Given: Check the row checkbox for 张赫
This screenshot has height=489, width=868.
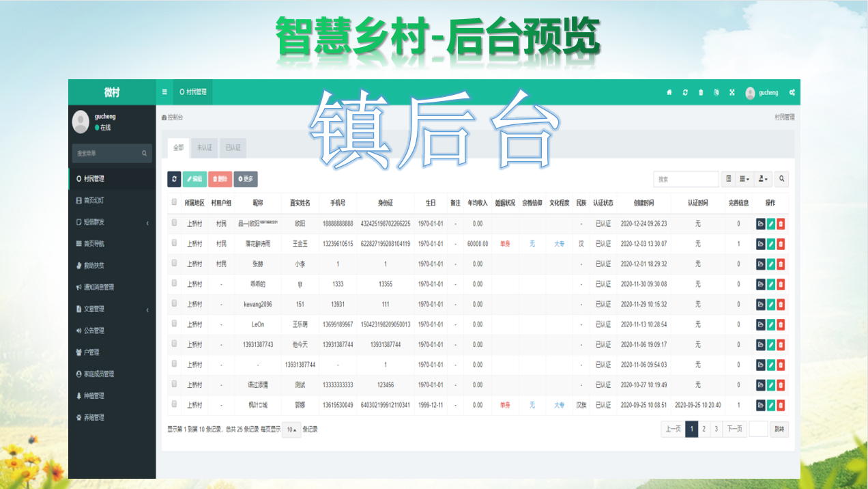Looking at the screenshot, I should [175, 263].
